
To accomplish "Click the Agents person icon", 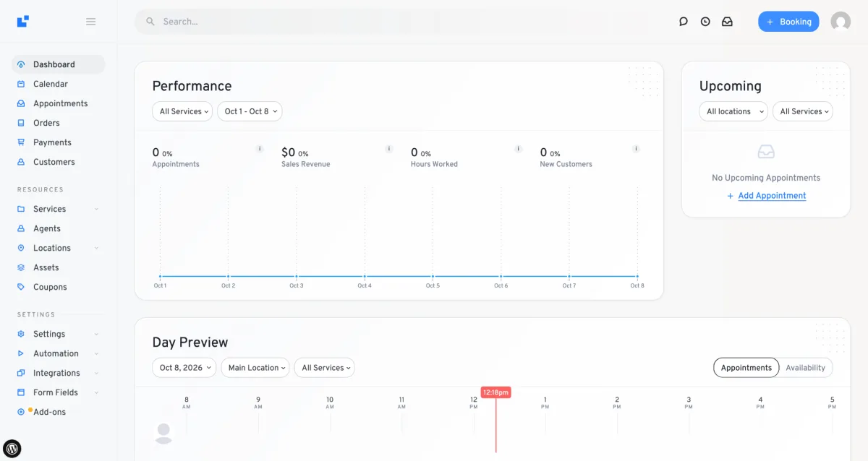I will click(21, 228).
